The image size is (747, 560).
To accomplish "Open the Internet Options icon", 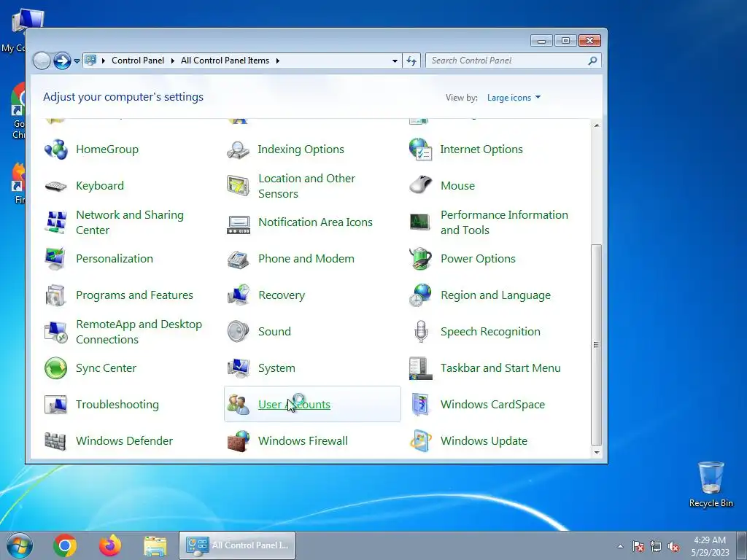I will tap(421, 149).
